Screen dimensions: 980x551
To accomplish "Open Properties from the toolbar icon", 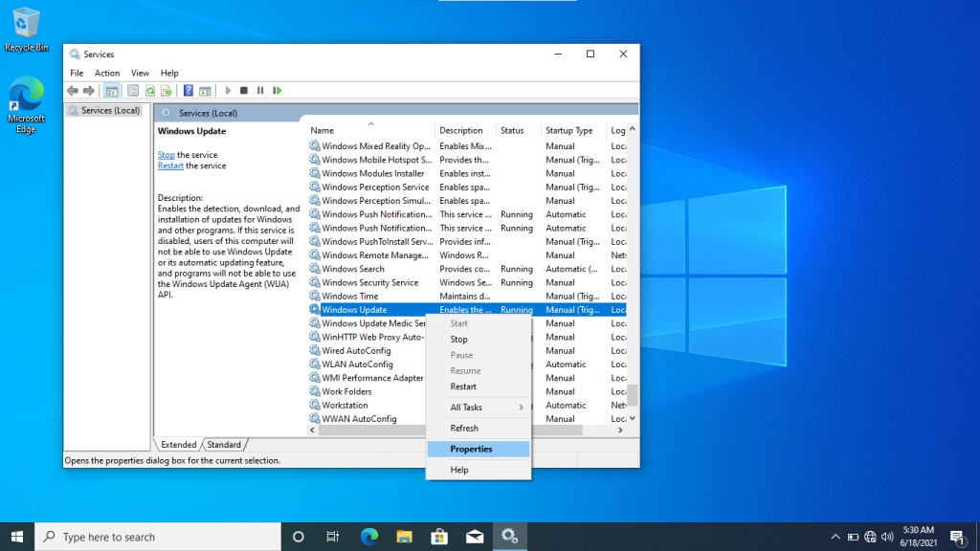I will [133, 91].
